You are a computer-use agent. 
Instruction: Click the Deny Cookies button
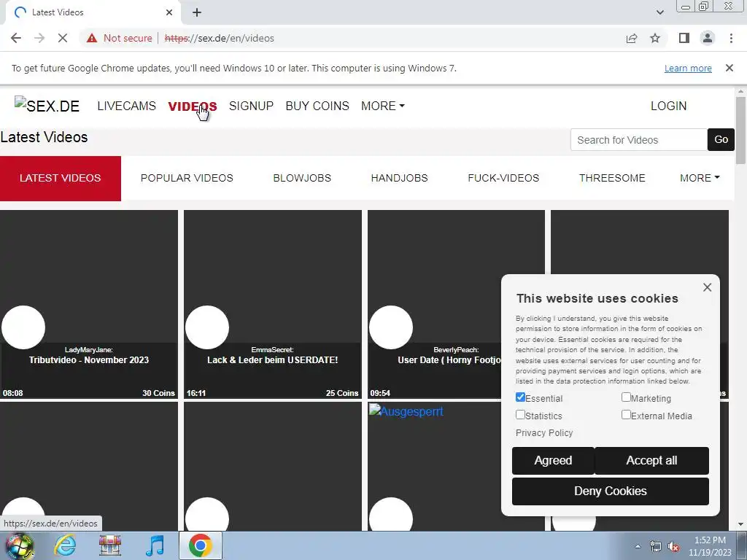tap(611, 491)
